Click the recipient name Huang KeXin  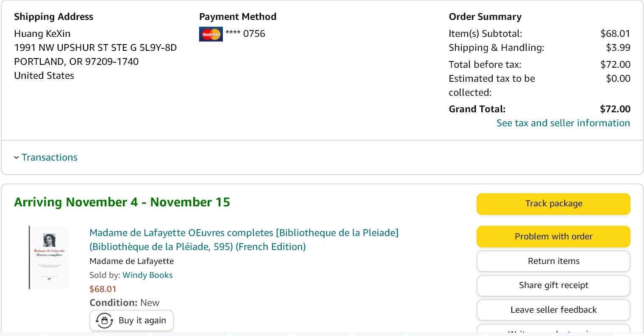coord(42,34)
